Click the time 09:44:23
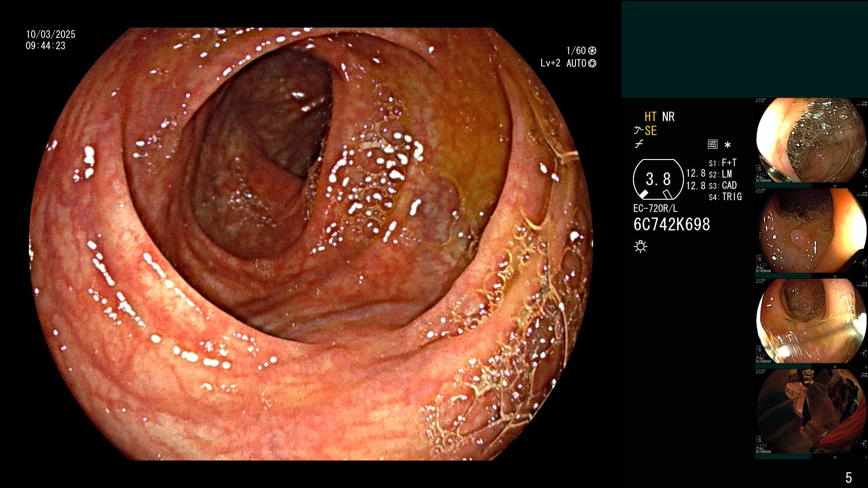Viewport: 868px width, 488px height. click(x=46, y=46)
